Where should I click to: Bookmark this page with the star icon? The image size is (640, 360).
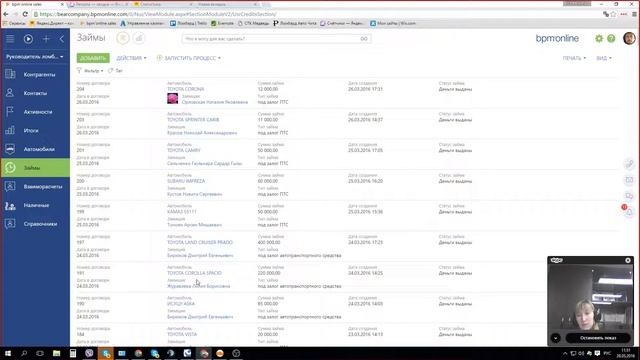[x=613, y=14]
